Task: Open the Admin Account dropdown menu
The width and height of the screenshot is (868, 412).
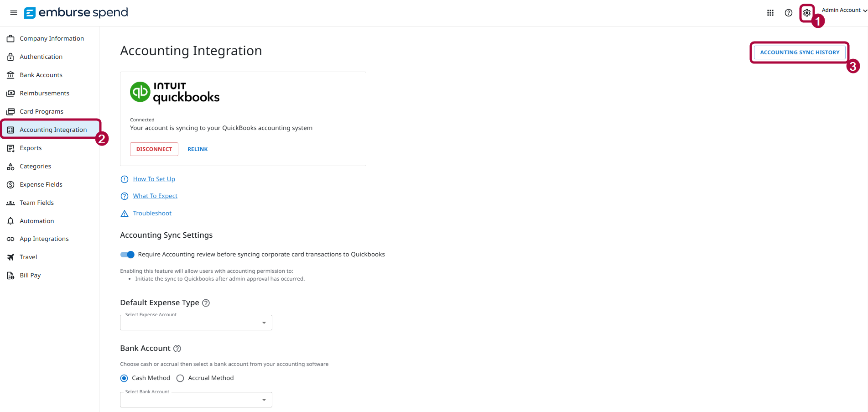Action: 844,10
